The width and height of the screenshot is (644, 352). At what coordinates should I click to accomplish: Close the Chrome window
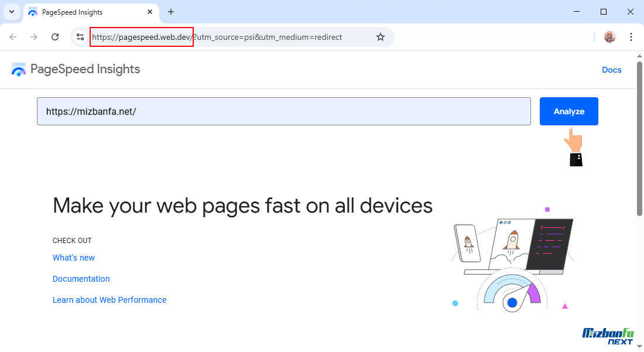click(631, 12)
